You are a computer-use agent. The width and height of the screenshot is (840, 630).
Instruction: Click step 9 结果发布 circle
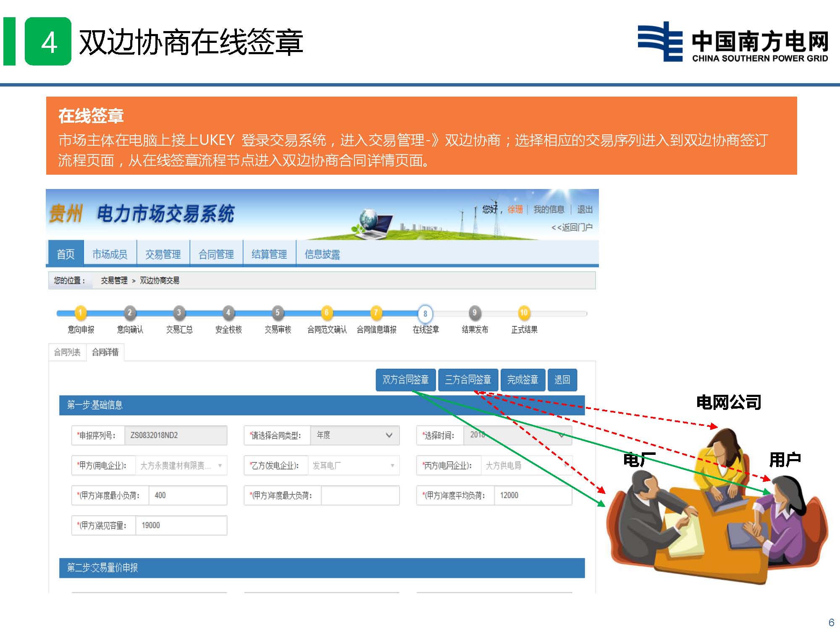(x=475, y=312)
